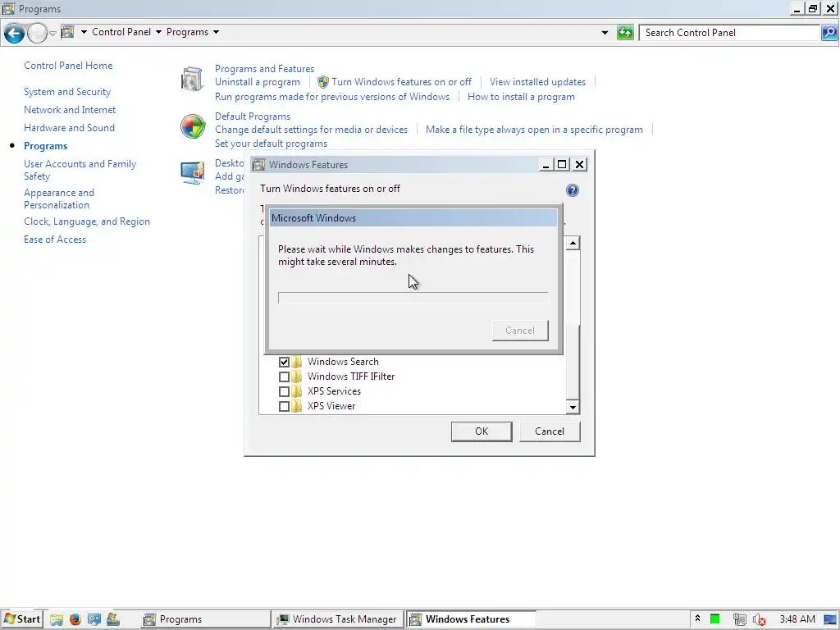840x630 pixels.
Task: Click Make a file type always open link
Action: pyautogui.click(x=534, y=130)
